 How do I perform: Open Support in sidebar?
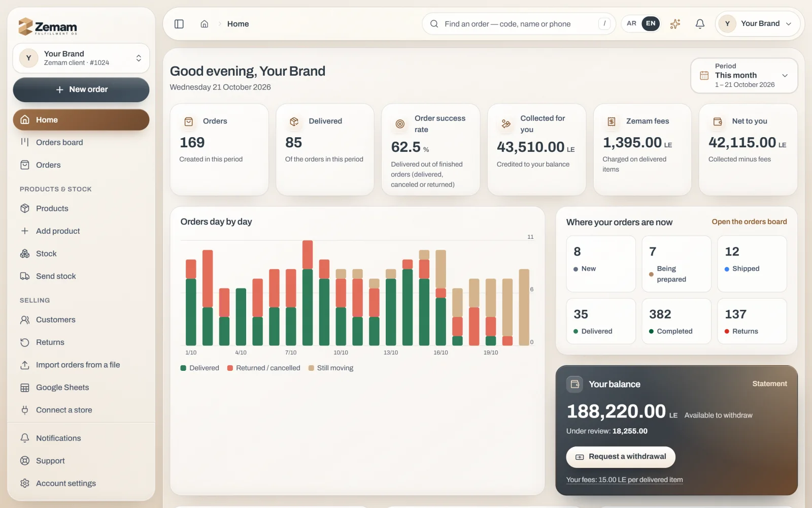coord(81,461)
